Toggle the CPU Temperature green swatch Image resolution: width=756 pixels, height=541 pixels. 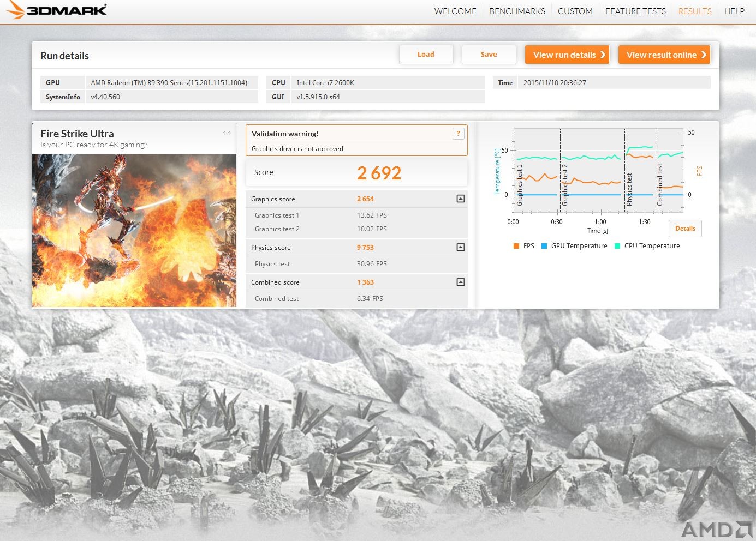point(617,246)
